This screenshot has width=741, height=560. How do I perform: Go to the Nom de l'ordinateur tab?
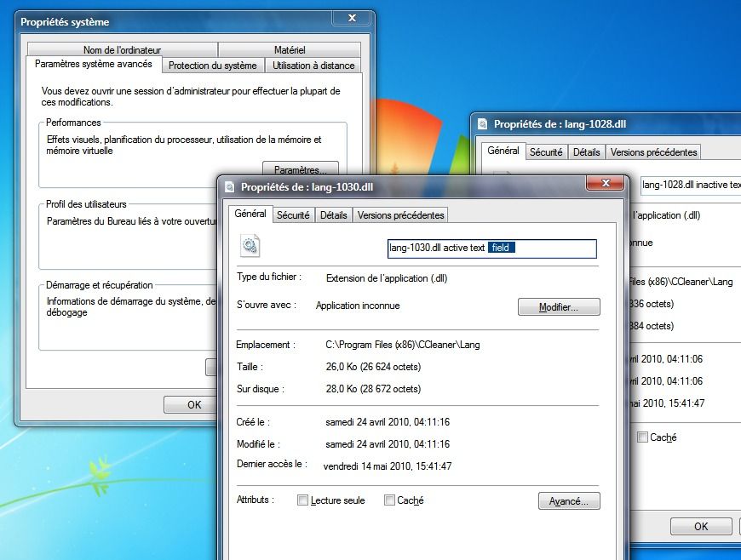click(x=122, y=50)
